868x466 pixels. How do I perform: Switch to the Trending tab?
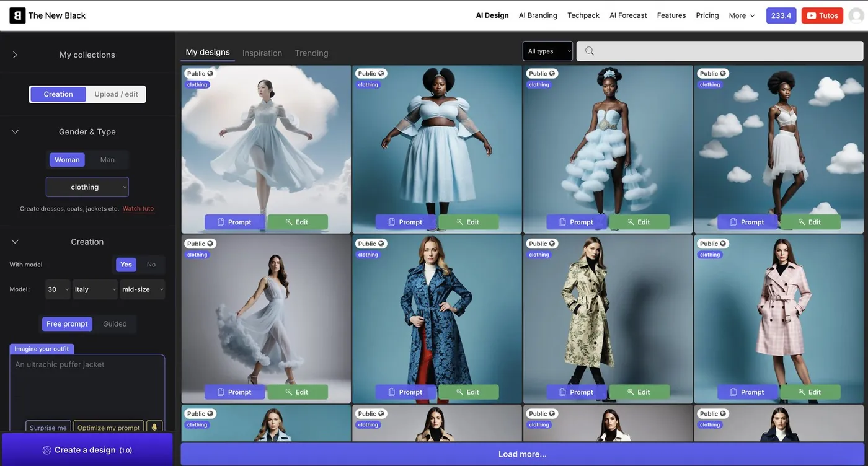coord(312,53)
